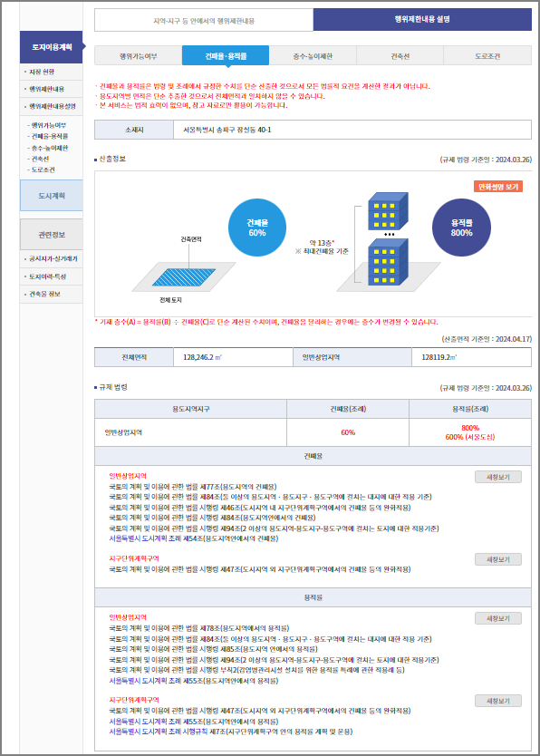The image size is (540, 756).
Task: Go to the 도로조건 sub-tab
Action: 487,56
